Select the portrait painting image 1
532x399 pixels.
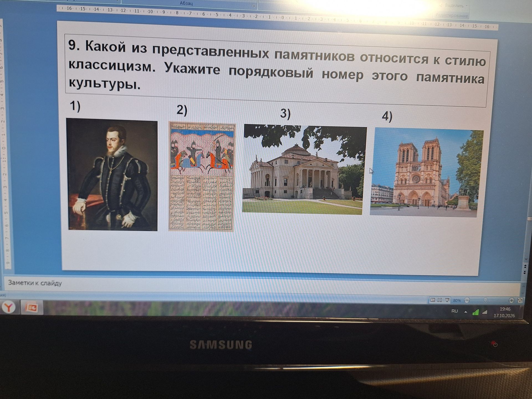tap(112, 175)
